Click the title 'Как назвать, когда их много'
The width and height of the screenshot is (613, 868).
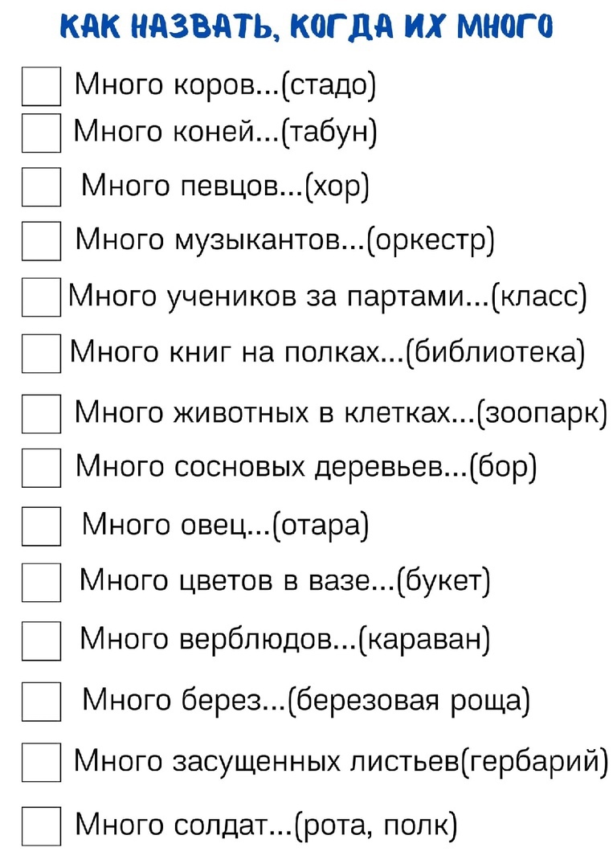pos(307,27)
